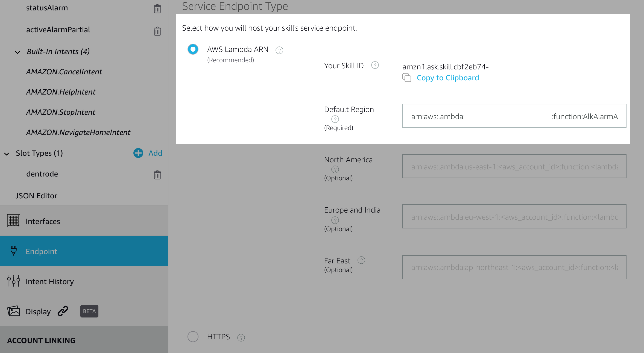Collapse the Built-In Intents section

(17, 52)
